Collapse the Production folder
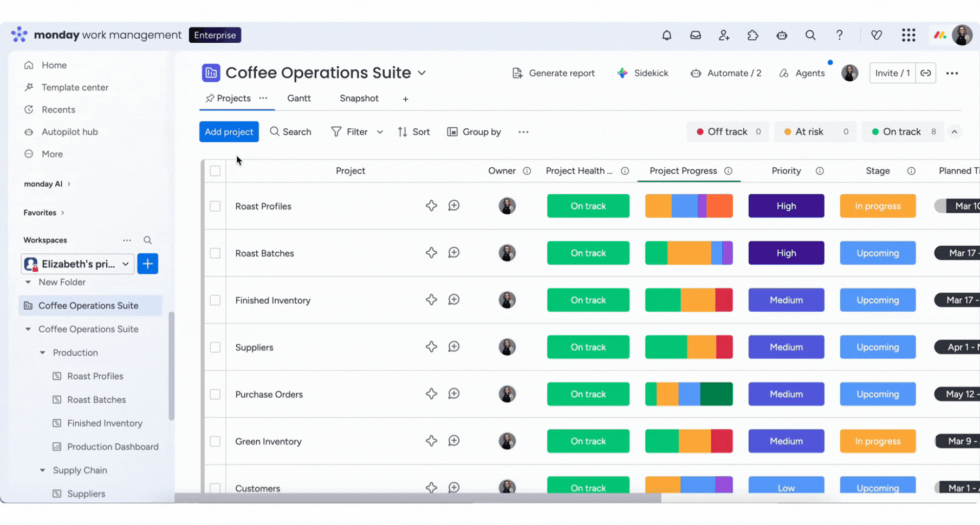The width and height of the screenshot is (980, 525). tap(42, 353)
